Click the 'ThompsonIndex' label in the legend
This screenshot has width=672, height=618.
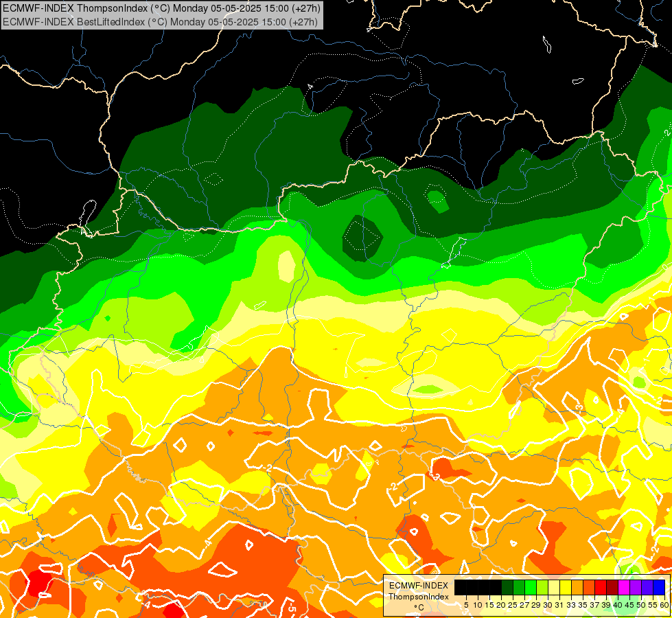click(419, 597)
